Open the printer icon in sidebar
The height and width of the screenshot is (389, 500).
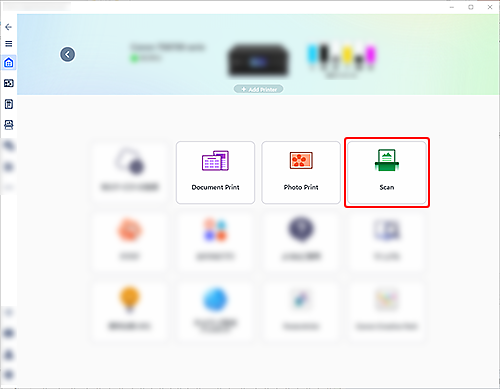(9, 125)
